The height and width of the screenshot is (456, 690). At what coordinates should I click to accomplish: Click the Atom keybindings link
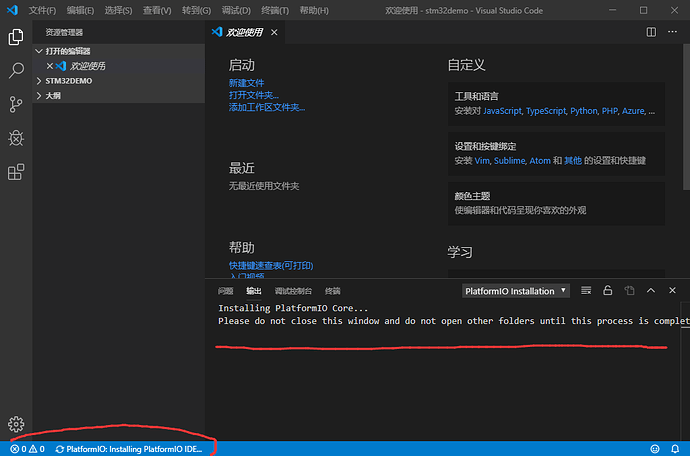coord(540,161)
